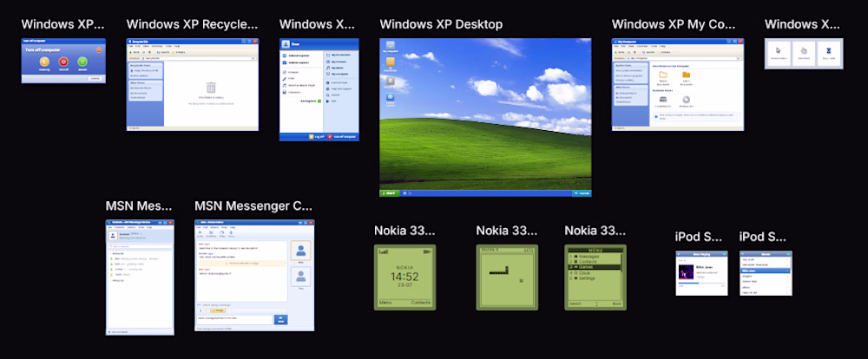This screenshot has height=359, width=868.
Task: Click the battery indicator on the Nokia home screen
Action: tap(426, 251)
